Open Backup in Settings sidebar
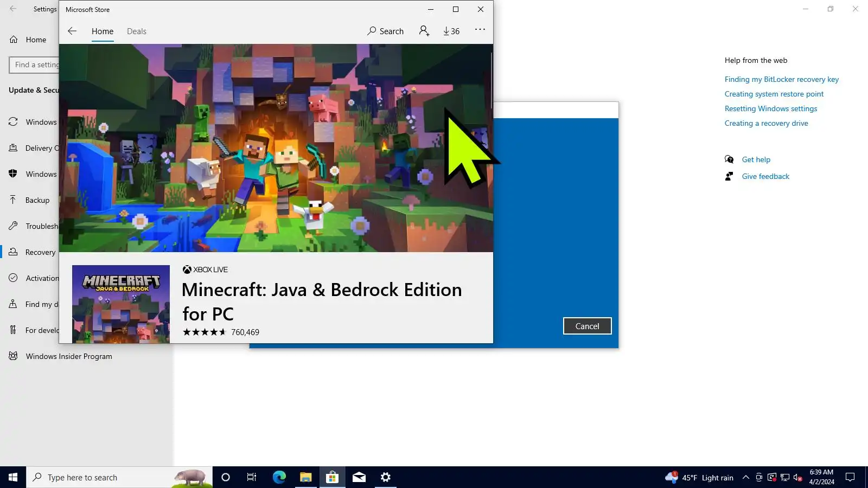This screenshot has height=488, width=868. pos(30,200)
